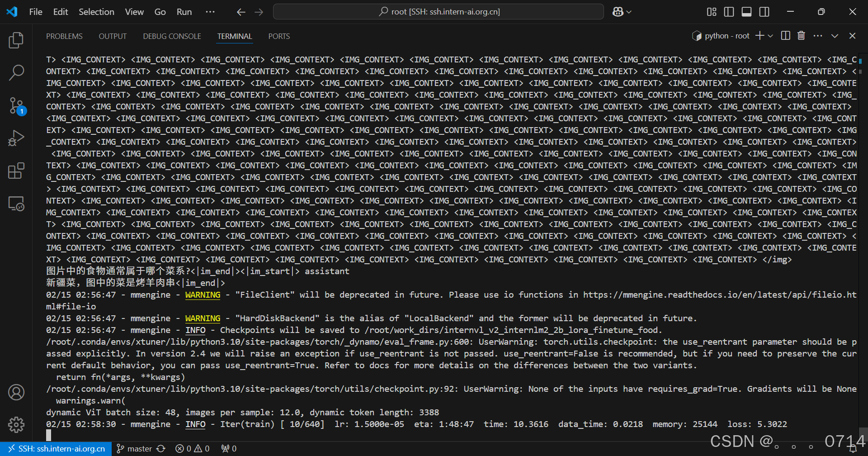Open the Edit menu
This screenshot has height=456, width=868.
[x=61, y=12]
